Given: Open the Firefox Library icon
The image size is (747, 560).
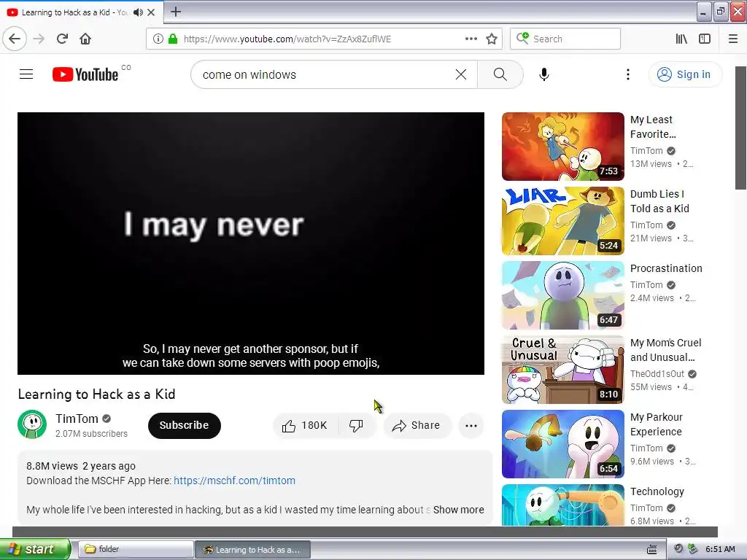Looking at the screenshot, I should point(681,39).
